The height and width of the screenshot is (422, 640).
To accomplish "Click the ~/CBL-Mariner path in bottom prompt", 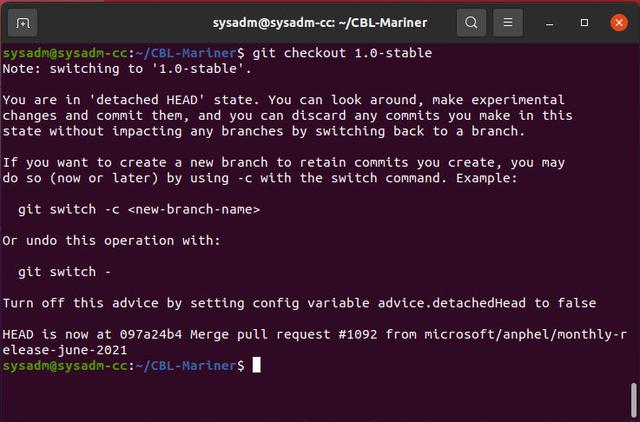I will pos(186,365).
